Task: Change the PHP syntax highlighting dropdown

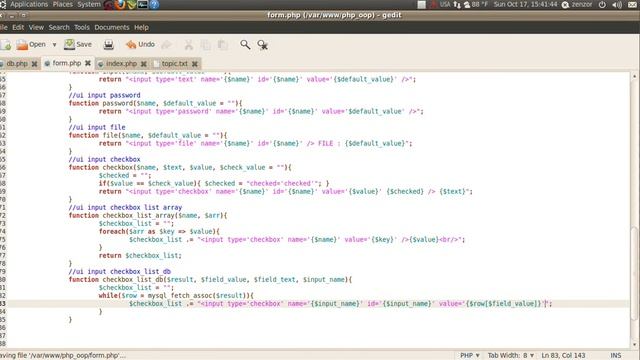Action: pos(470,356)
